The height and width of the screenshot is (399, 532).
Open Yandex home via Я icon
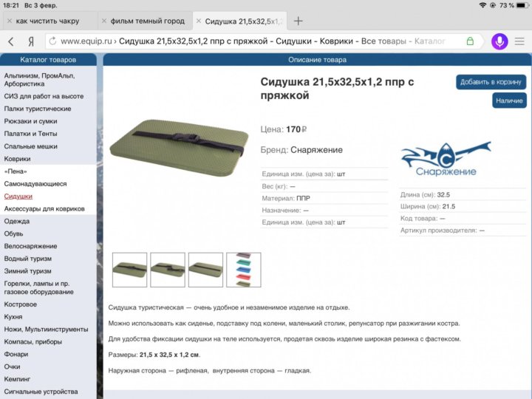coord(31,41)
